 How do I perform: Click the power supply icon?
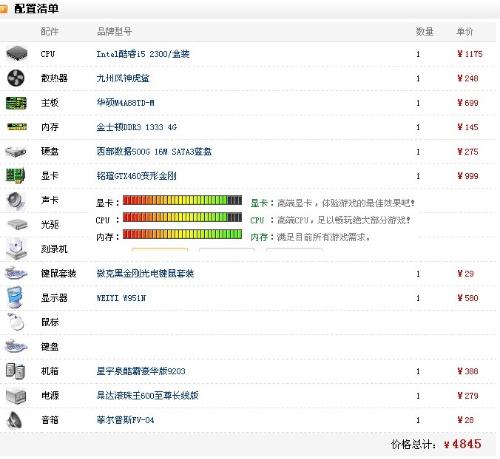[x=16, y=396]
